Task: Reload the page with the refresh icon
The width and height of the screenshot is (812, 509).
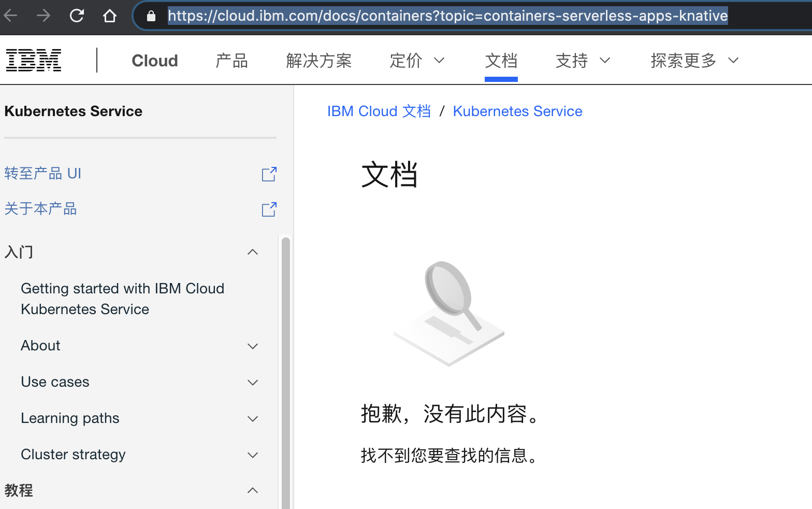Action: pyautogui.click(x=77, y=16)
